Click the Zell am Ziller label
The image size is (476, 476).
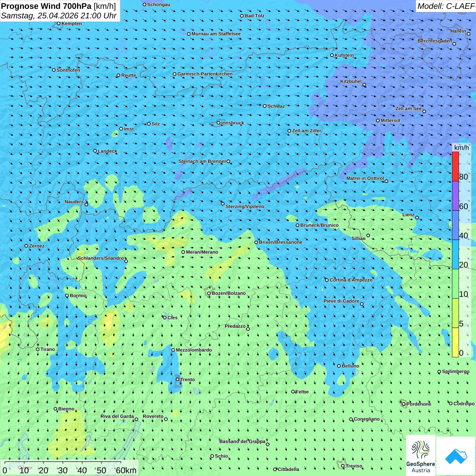(x=307, y=131)
